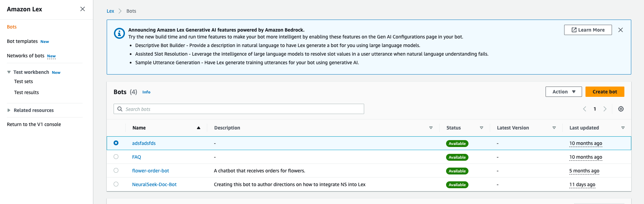The width and height of the screenshot is (644, 204).
Task: Open the Info link beside Bots heading
Action: 146,92
